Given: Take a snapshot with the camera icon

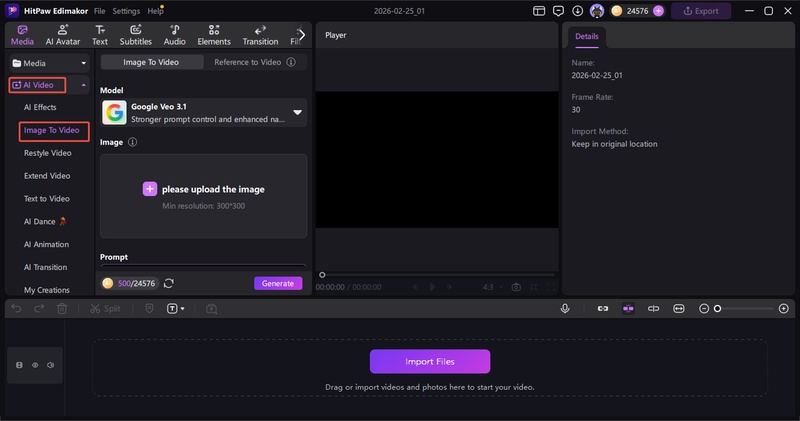Looking at the screenshot, I should 516,287.
